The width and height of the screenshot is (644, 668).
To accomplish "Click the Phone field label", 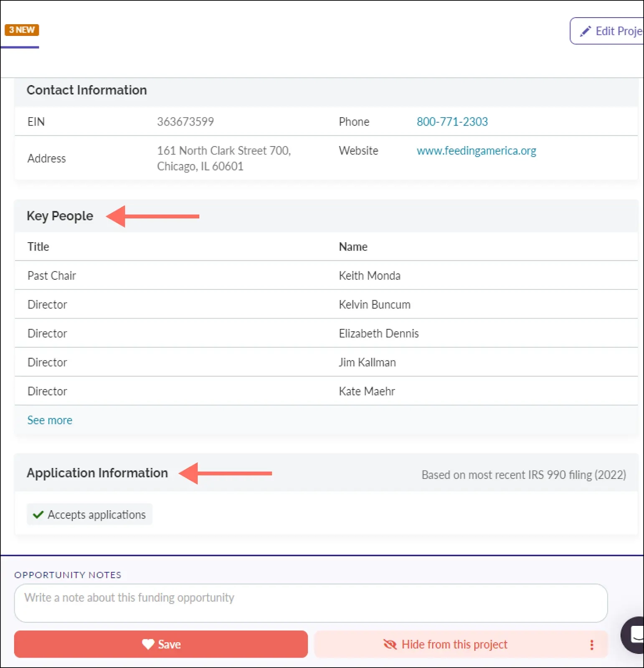I will tap(354, 121).
